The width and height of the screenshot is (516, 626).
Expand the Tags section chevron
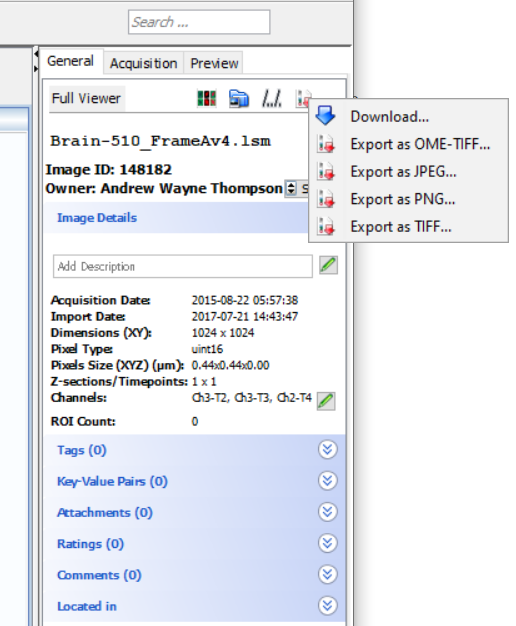327,450
